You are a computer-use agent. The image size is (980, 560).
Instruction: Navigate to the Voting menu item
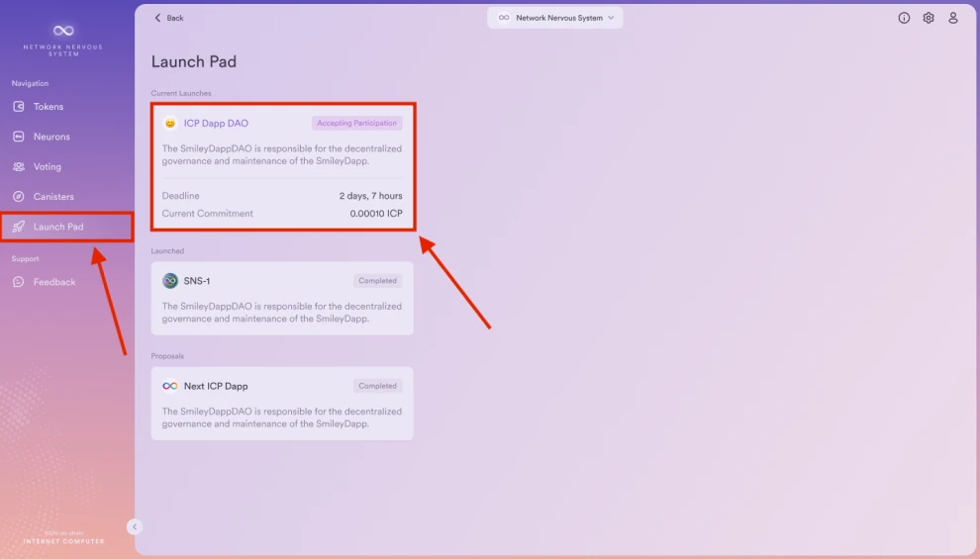(47, 167)
